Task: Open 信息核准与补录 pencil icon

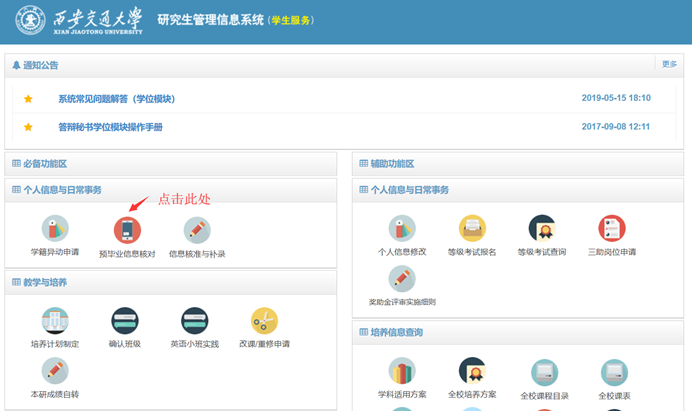Action: point(197,230)
